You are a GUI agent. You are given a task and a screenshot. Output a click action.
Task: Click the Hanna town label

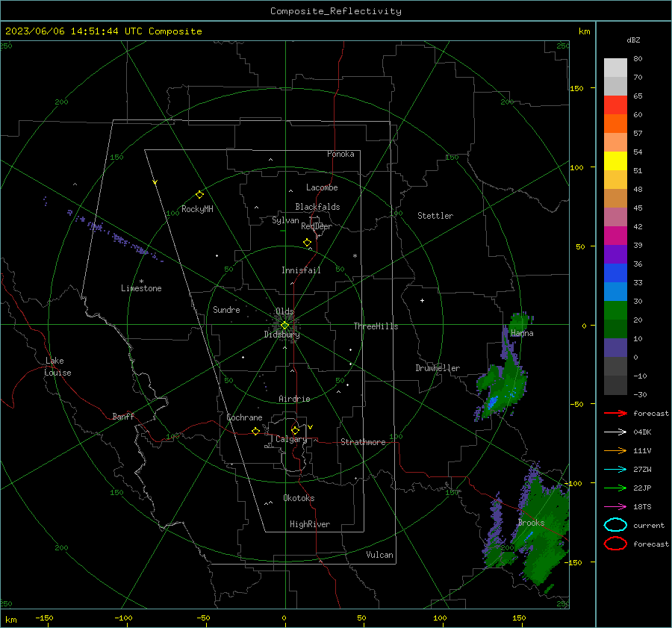tap(522, 333)
